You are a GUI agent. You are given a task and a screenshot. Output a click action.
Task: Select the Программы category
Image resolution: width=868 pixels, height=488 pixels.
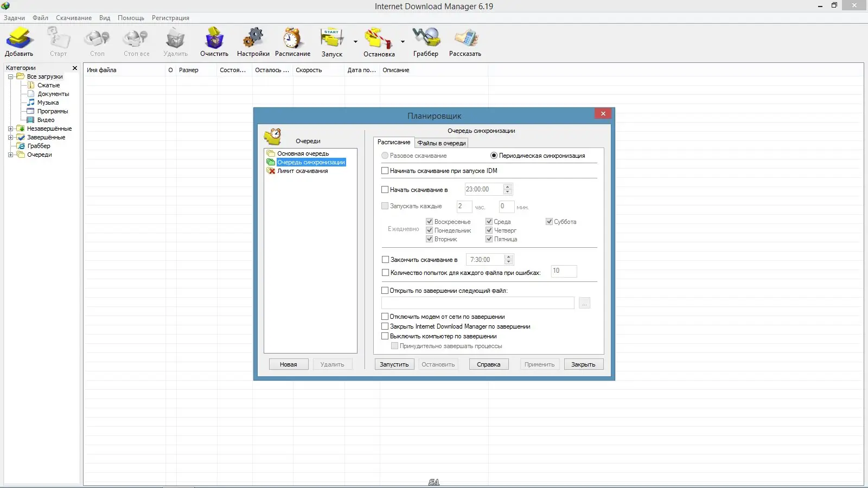[x=53, y=111]
